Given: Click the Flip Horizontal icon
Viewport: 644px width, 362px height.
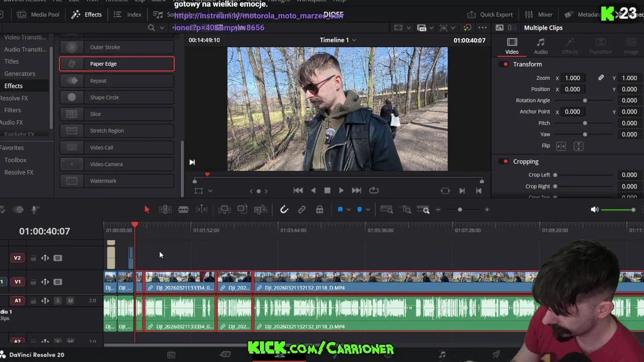Looking at the screenshot, I should [x=561, y=146].
